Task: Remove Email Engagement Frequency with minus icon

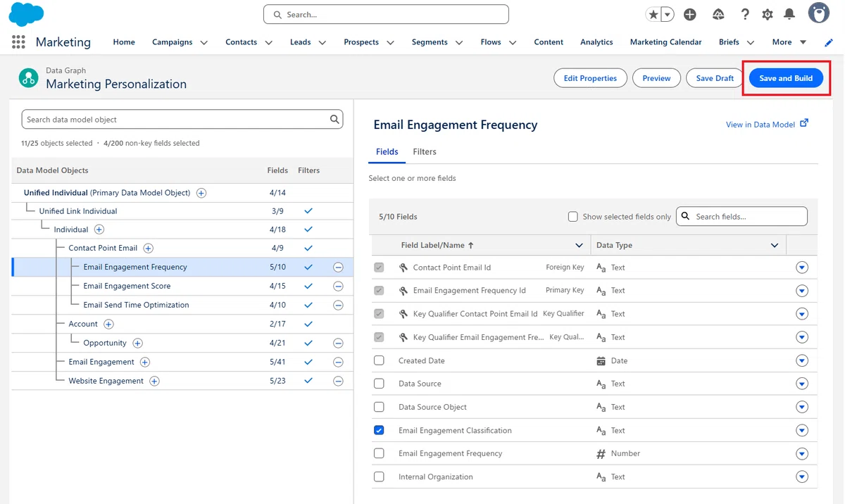Action: [x=338, y=267]
